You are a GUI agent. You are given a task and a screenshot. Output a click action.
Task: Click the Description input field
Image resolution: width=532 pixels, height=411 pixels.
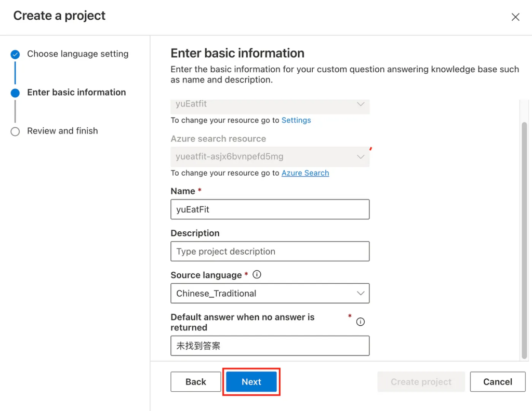(x=270, y=251)
